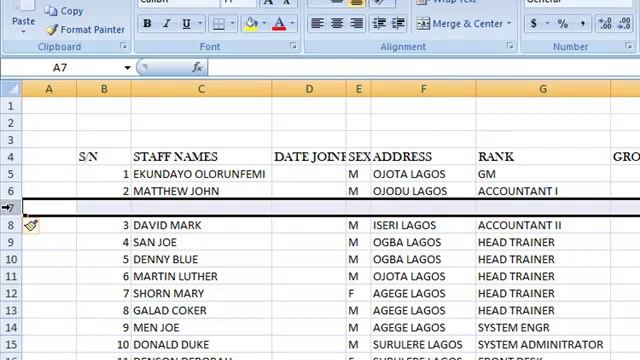Open the underline style dropdown arrow
This screenshot has width=640, height=360.
tap(200, 24)
